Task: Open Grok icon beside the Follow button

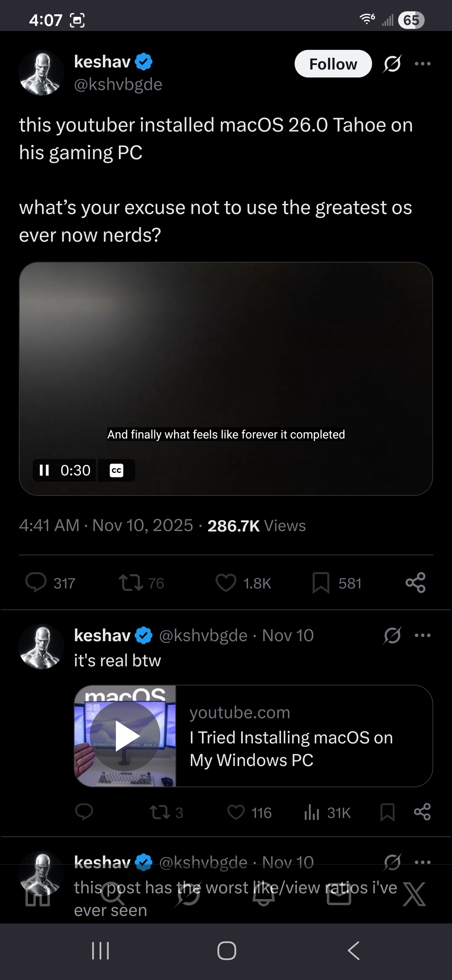Action: click(x=392, y=64)
